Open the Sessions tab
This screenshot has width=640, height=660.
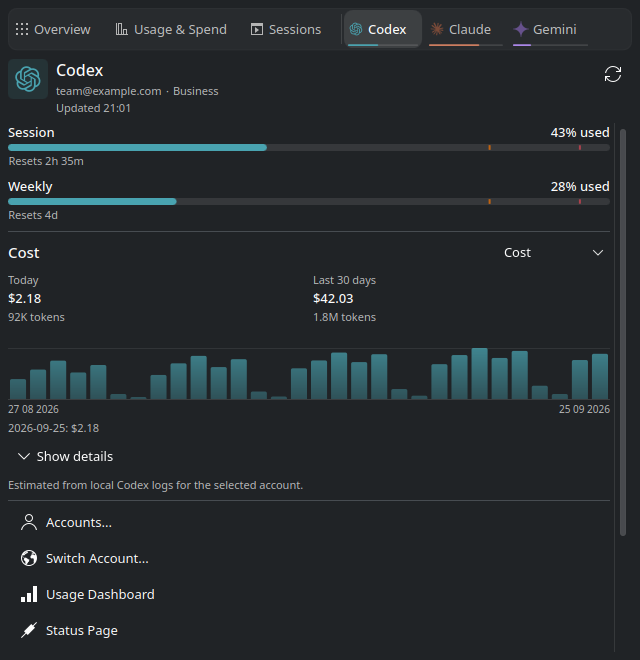coord(286,29)
